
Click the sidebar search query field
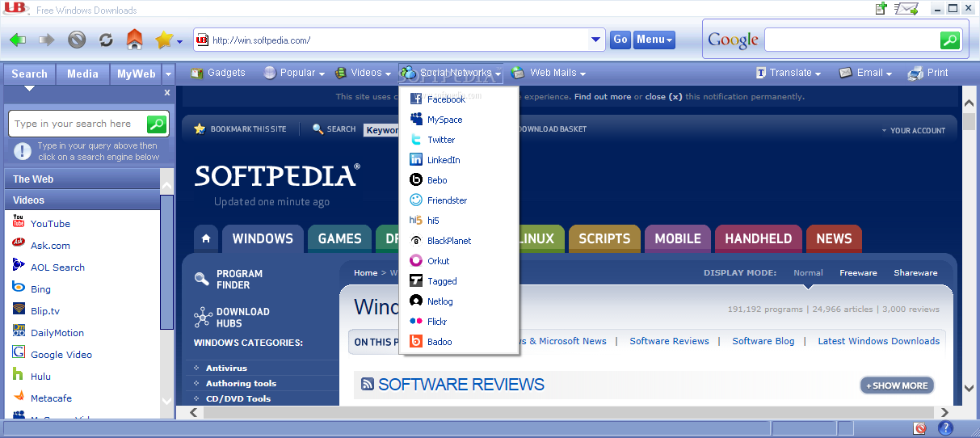point(78,124)
